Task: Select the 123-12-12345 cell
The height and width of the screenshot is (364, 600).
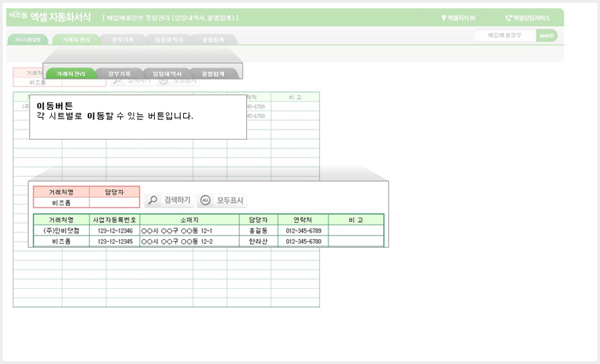Action: (x=115, y=241)
